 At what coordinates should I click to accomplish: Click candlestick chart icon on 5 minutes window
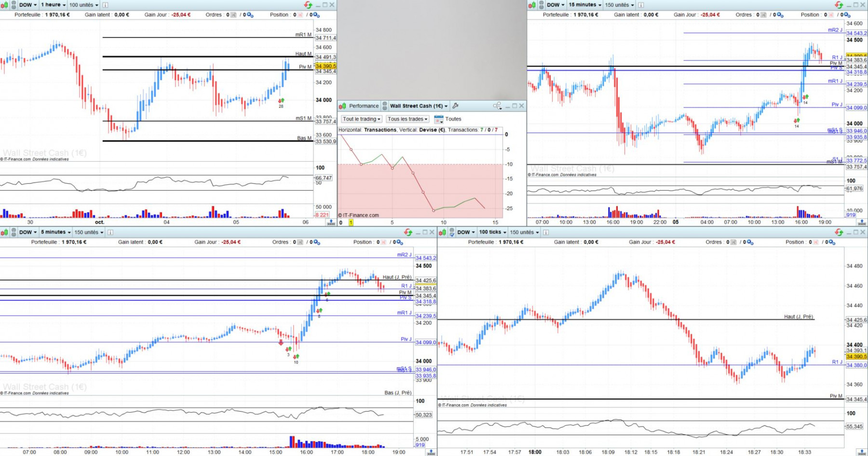click(x=4, y=232)
